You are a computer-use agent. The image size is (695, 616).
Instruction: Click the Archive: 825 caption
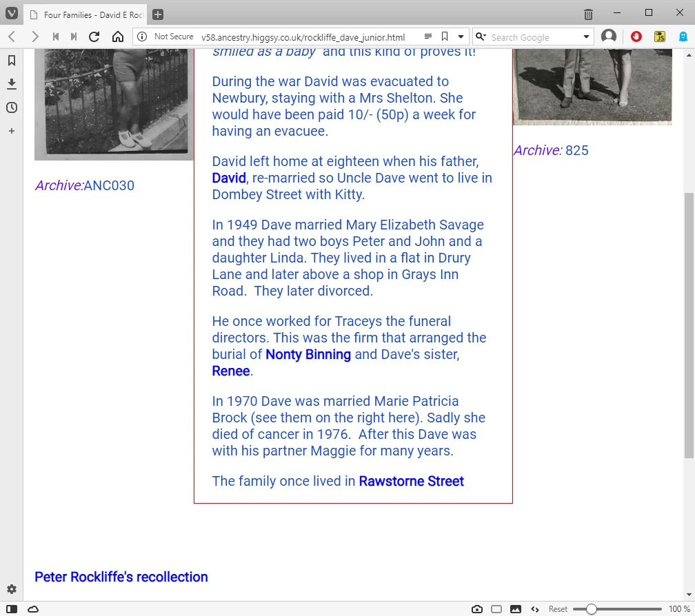click(x=551, y=151)
